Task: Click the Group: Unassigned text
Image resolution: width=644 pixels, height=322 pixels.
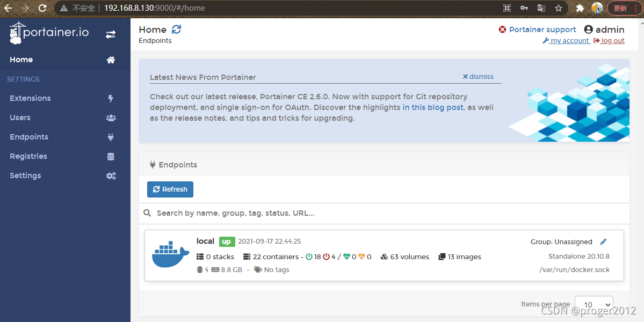Action: (x=561, y=242)
